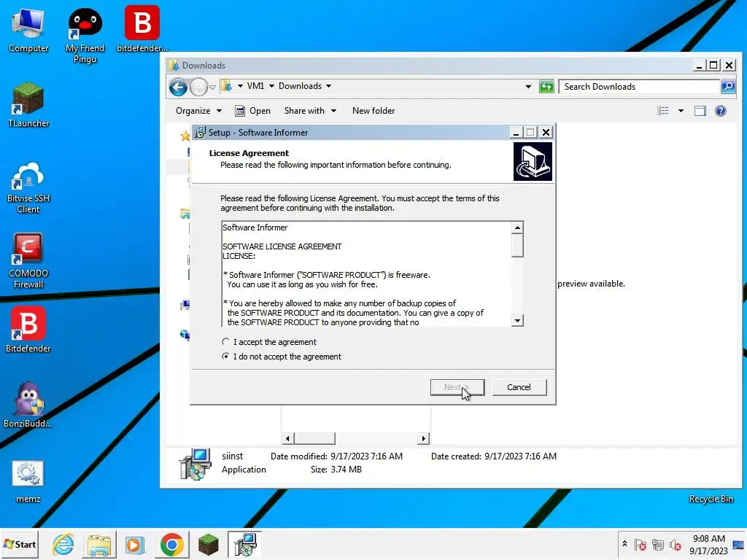Click the Start button

click(x=20, y=544)
